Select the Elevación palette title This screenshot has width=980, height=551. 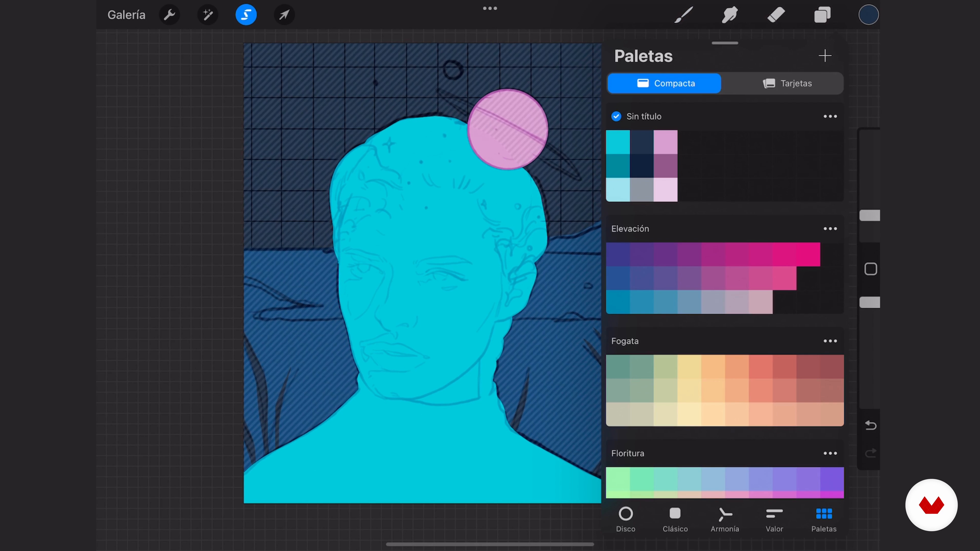(x=630, y=229)
